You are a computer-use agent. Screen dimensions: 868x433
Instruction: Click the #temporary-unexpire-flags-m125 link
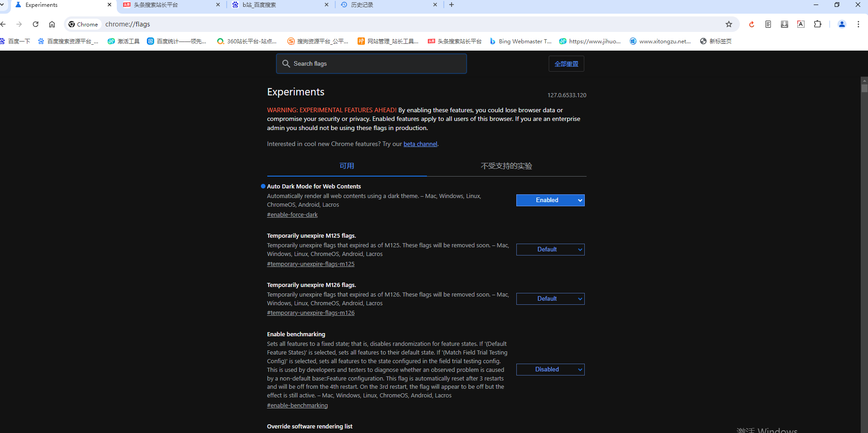[x=311, y=264]
